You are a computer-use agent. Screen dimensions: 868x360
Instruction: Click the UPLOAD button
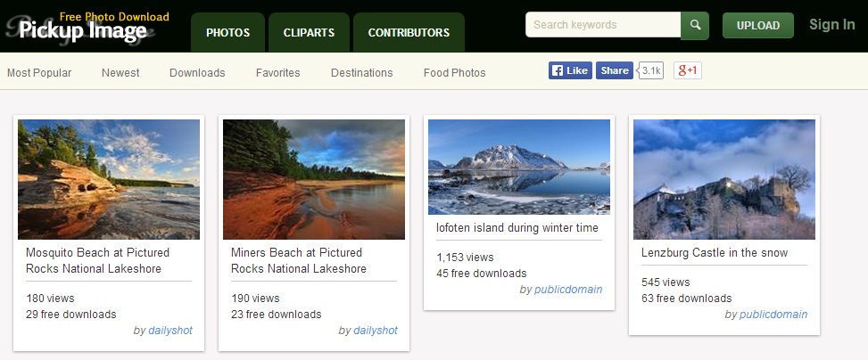coord(758,26)
